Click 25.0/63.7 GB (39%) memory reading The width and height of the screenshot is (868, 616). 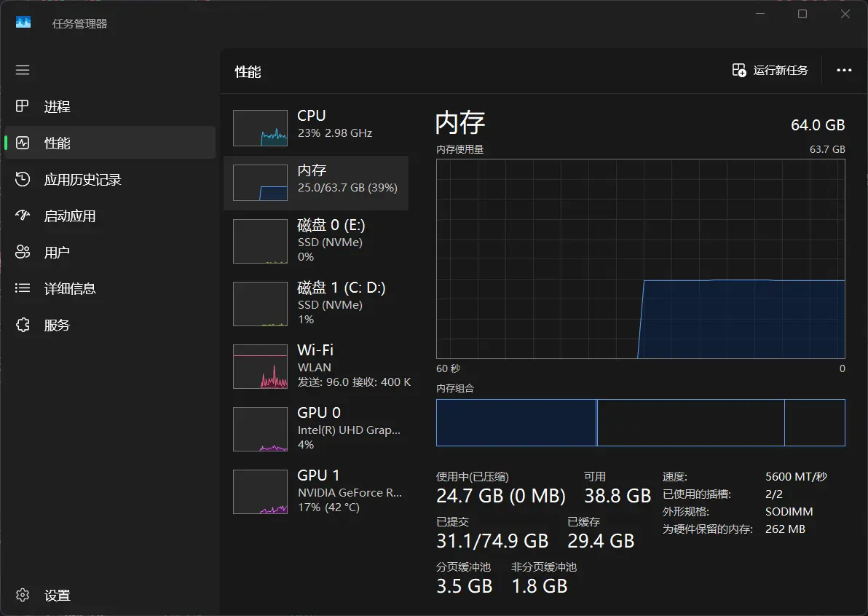(x=347, y=188)
